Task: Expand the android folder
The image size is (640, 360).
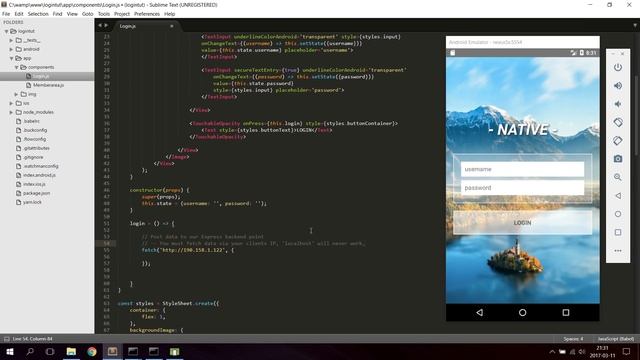Action: coord(11,49)
